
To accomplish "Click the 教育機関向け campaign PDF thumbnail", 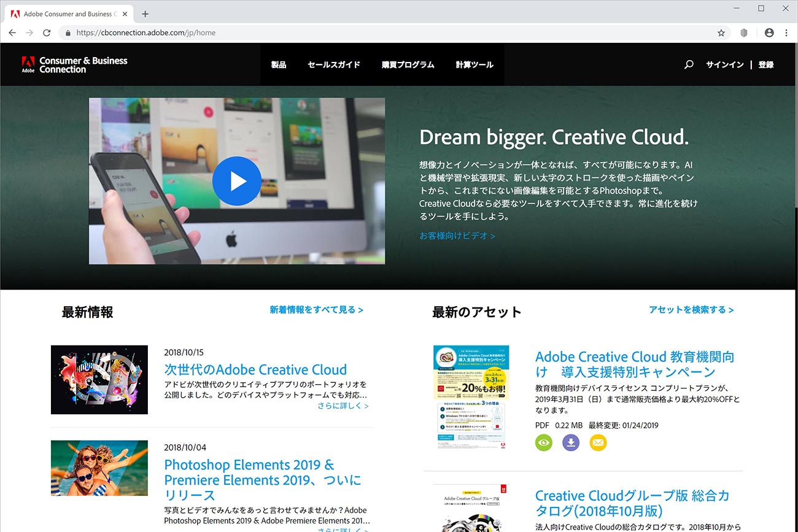I will pyautogui.click(x=471, y=397).
